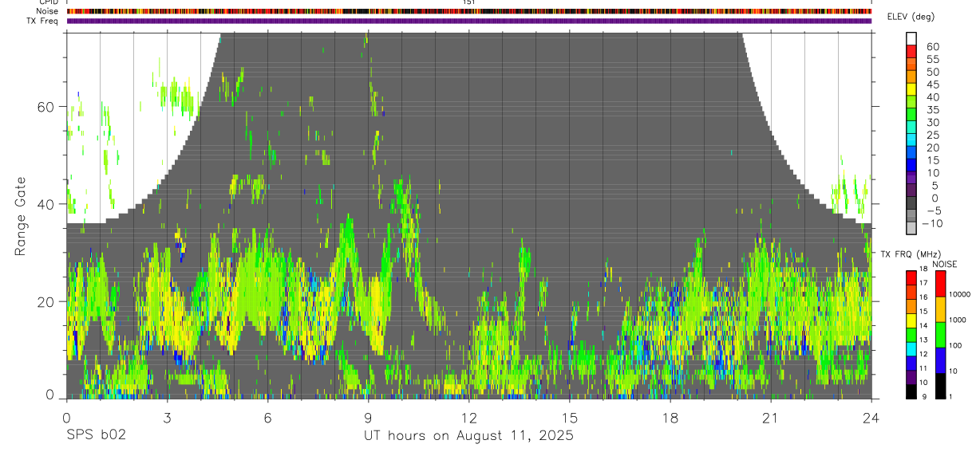The image size is (980, 452).
Task: Click the red top segment of NOISE colorbar
Action: [940, 284]
